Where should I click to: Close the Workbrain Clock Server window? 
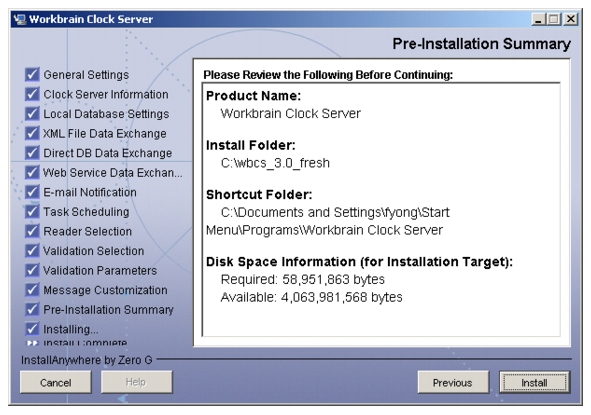tap(571, 19)
